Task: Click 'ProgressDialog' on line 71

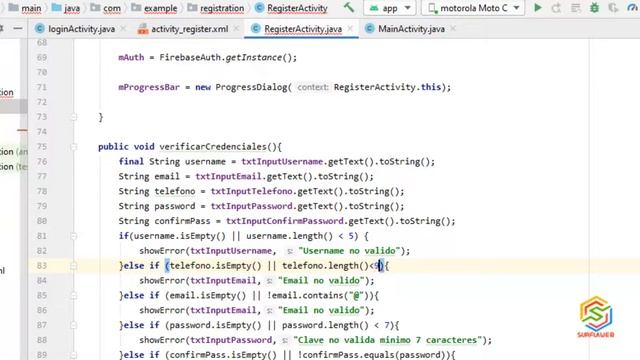Action: pos(251,87)
